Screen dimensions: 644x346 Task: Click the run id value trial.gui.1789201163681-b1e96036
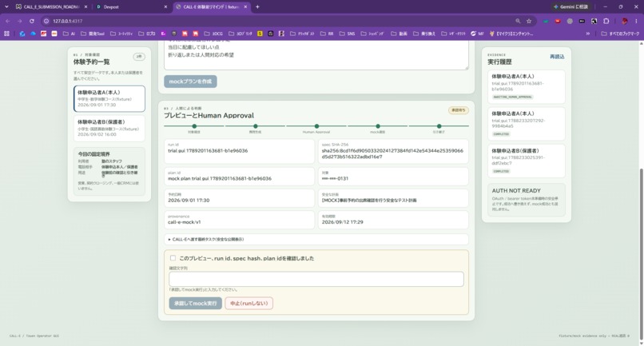[x=208, y=151]
